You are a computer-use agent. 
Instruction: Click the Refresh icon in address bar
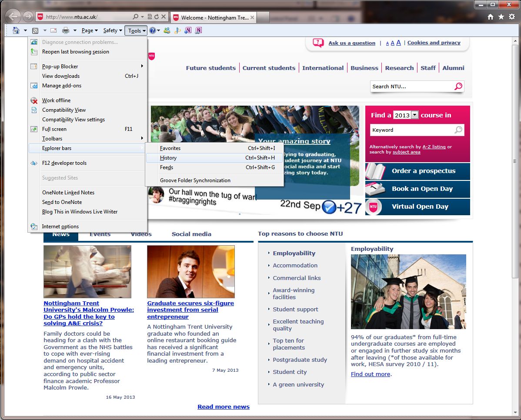pyautogui.click(x=156, y=17)
